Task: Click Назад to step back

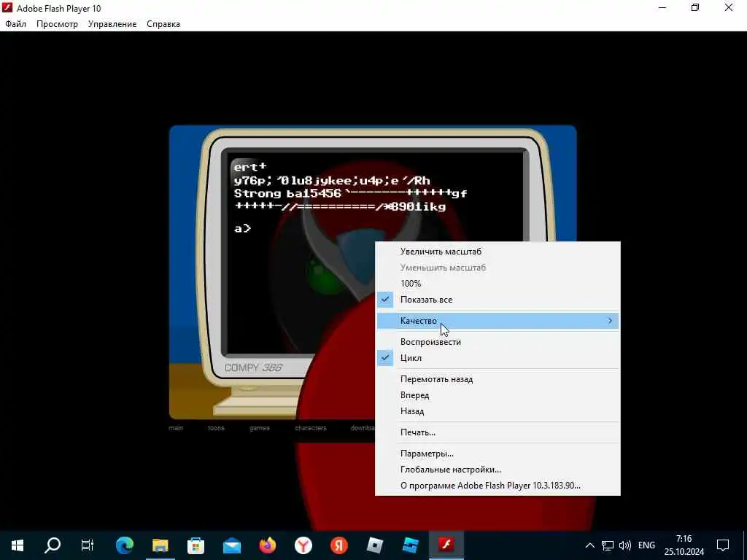Action: coord(498,411)
